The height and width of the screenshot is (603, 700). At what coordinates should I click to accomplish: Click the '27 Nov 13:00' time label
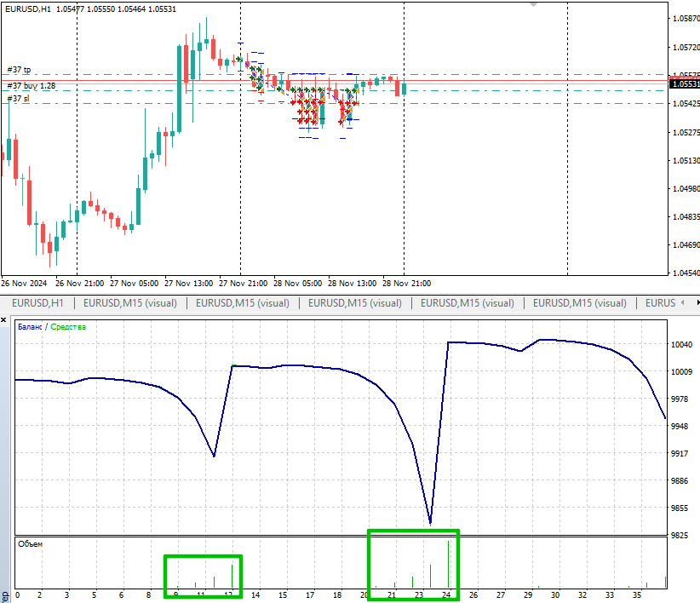pos(188,284)
